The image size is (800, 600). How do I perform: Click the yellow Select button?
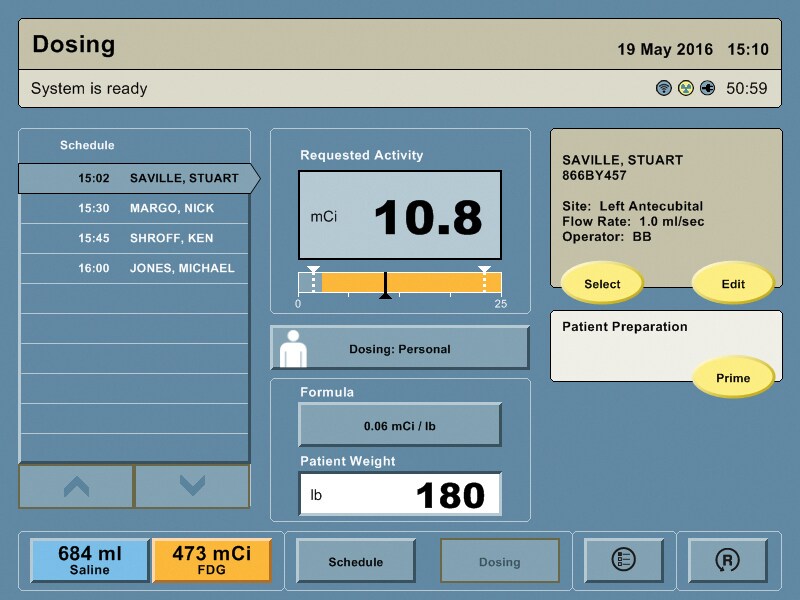[602, 283]
